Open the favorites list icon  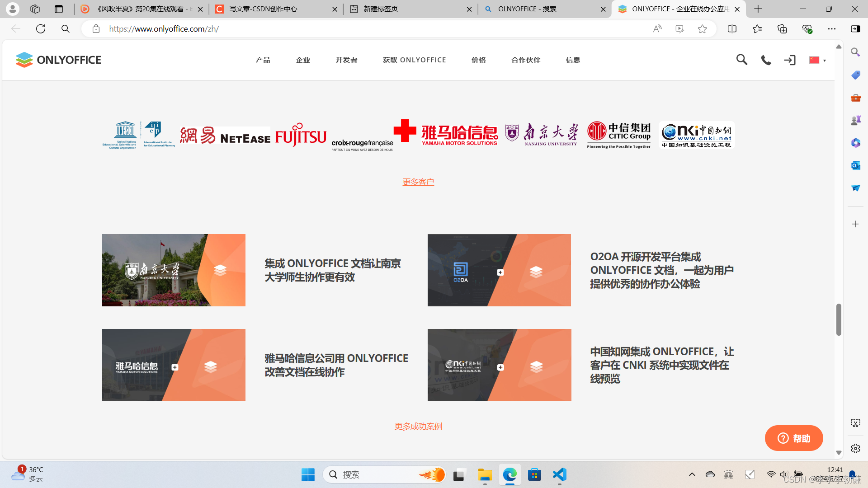click(x=757, y=29)
